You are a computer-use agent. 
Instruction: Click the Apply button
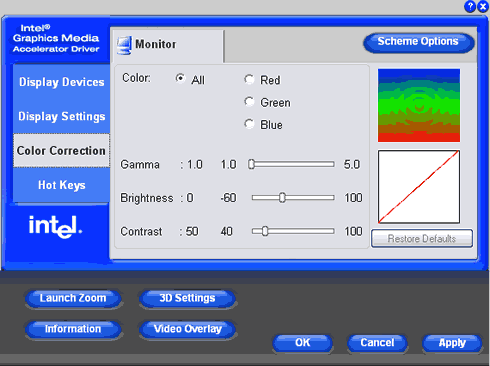(x=452, y=343)
